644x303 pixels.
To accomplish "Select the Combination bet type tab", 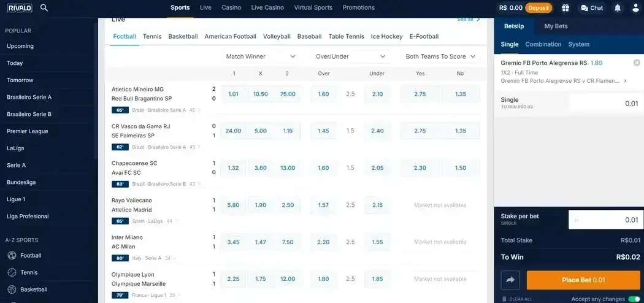I will click(543, 44).
